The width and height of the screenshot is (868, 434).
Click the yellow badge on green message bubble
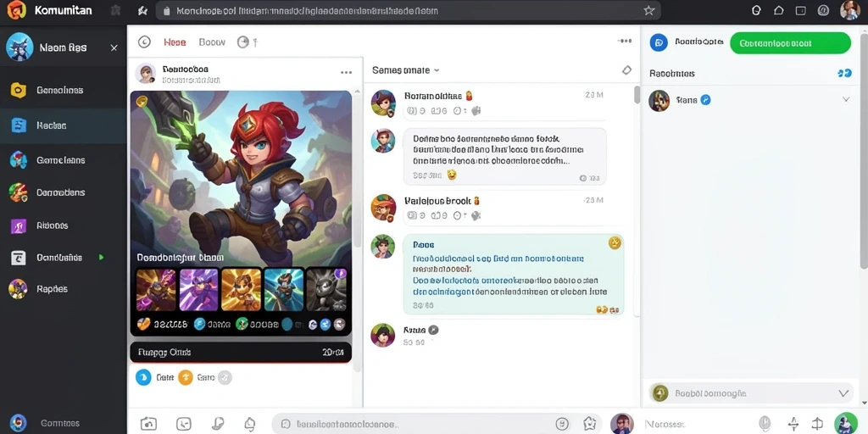[615, 242]
